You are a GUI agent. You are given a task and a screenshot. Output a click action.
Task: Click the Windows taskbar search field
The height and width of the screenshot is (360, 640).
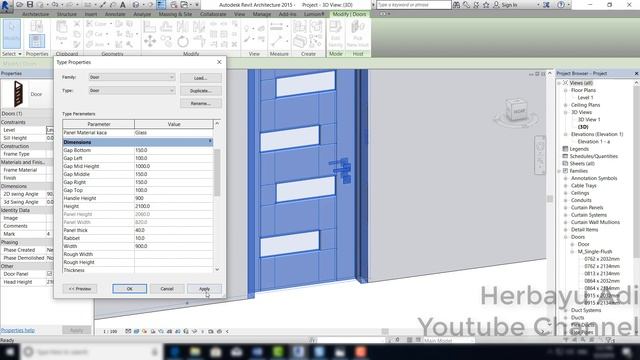(91, 352)
